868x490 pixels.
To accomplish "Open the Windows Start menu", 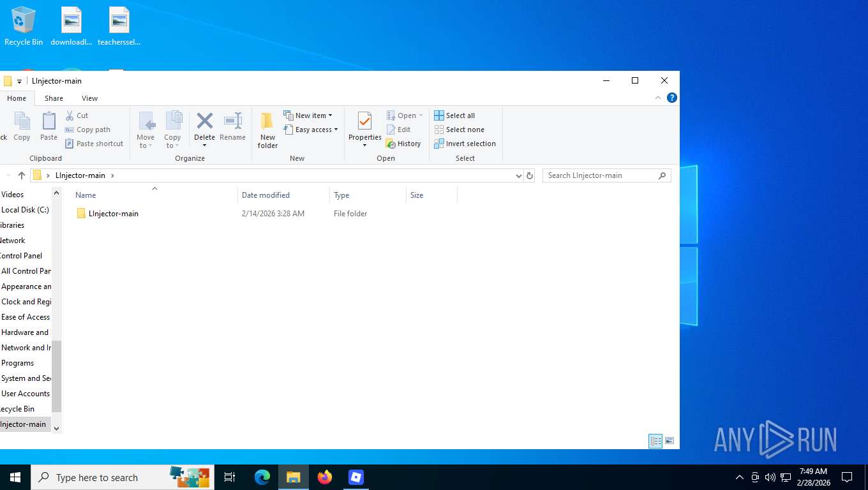I will (15, 477).
